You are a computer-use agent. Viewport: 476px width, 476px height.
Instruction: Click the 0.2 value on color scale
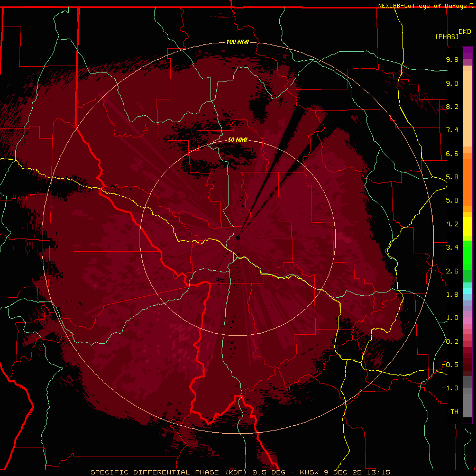[452, 342]
